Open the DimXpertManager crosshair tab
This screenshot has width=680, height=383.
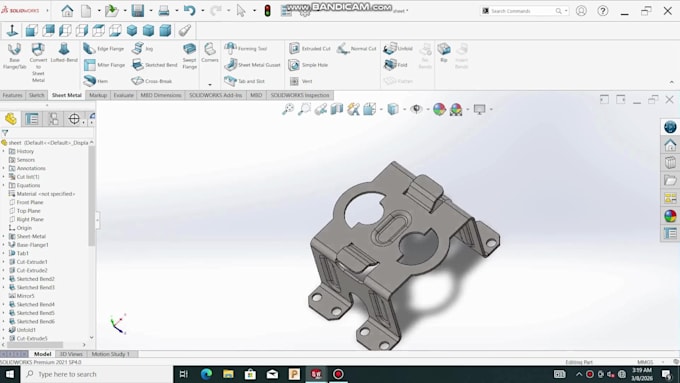click(x=74, y=119)
